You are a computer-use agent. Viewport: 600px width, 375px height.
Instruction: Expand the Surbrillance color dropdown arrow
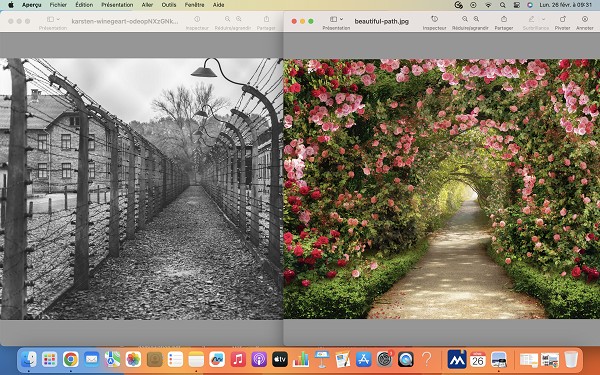click(543, 19)
